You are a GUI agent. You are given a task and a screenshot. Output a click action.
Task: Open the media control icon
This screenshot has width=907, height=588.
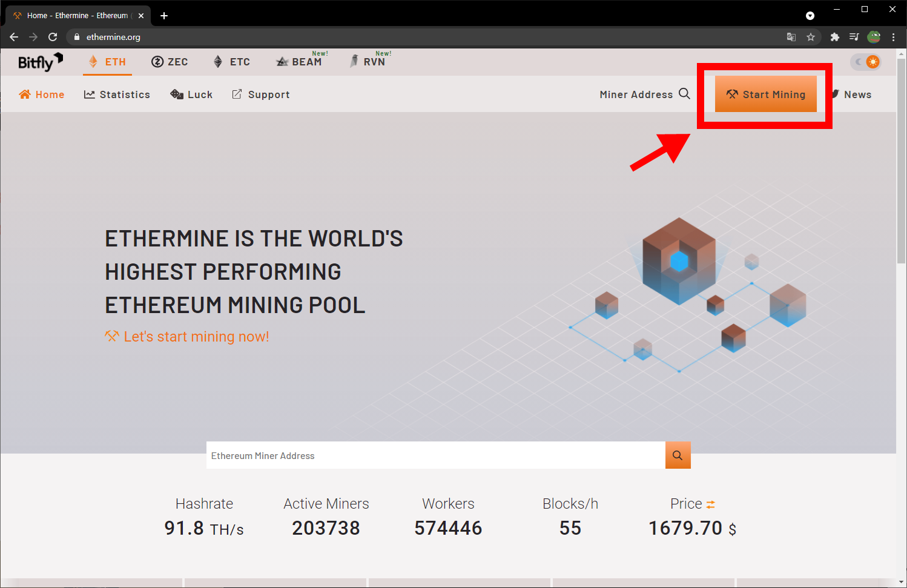[x=854, y=37]
